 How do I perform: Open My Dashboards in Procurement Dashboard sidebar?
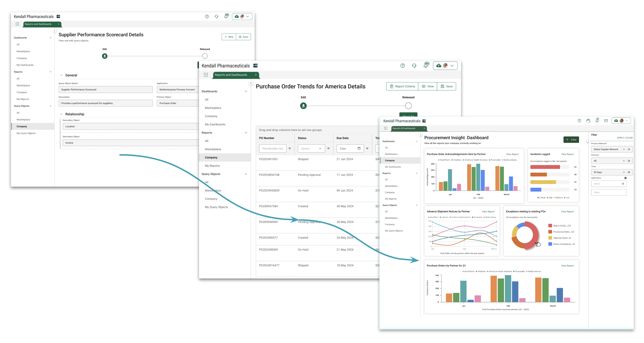pos(393,167)
